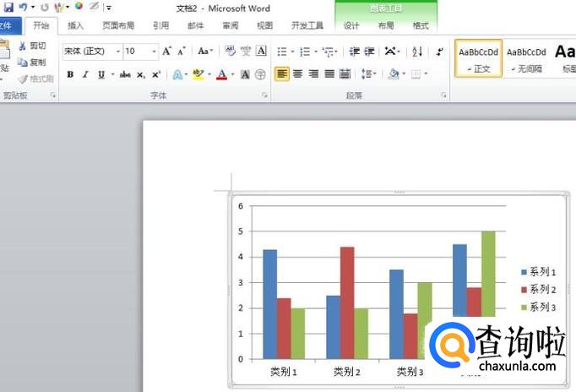
Task: Click the Enclose Characters icon
Action: click(260, 75)
